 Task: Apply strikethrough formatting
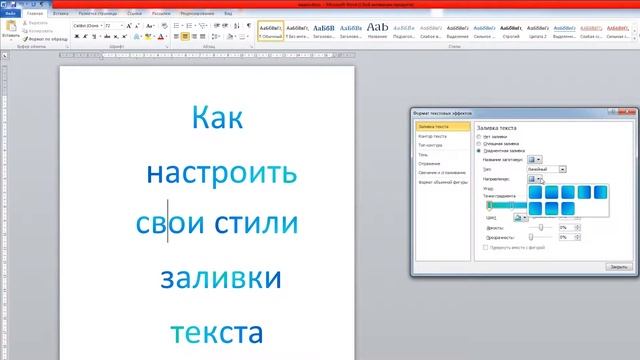click(107, 37)
